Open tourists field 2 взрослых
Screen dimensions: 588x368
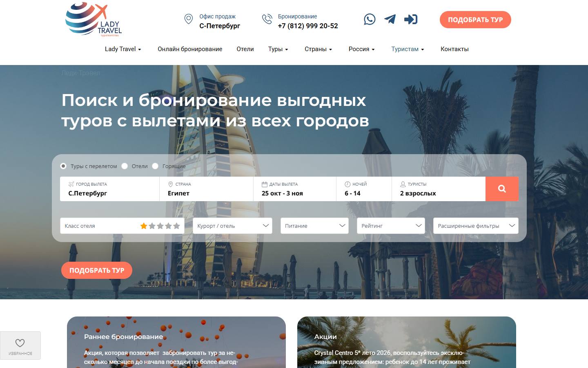[439, 189]
